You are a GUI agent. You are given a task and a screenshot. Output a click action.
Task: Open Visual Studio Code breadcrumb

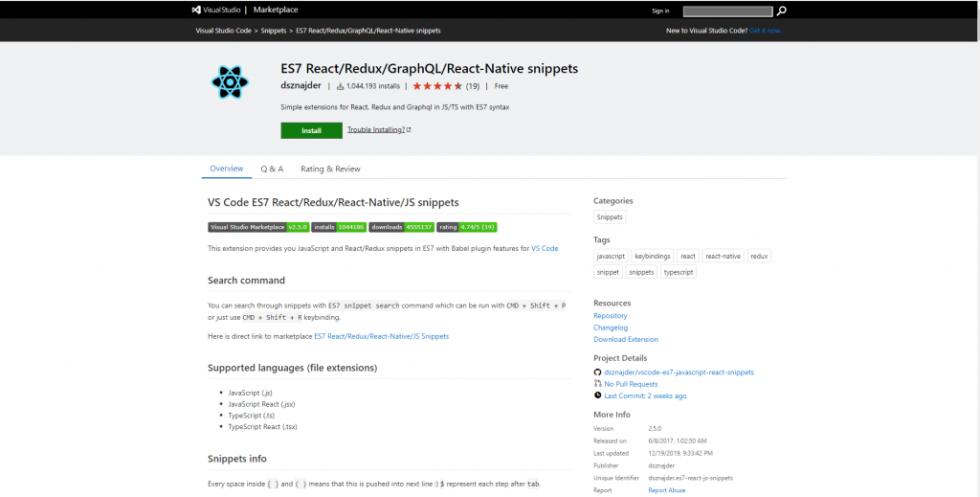[x=223, y=31]
